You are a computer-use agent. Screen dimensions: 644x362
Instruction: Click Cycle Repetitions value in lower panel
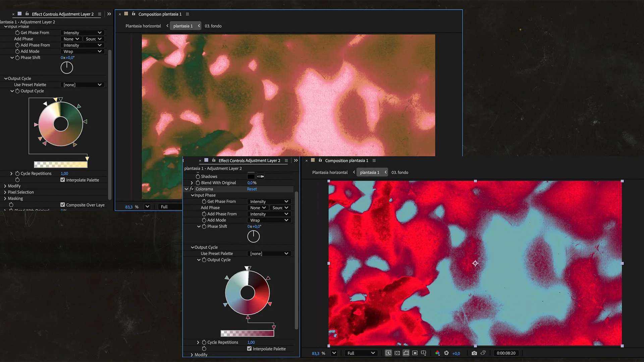(x=251, y=342)
